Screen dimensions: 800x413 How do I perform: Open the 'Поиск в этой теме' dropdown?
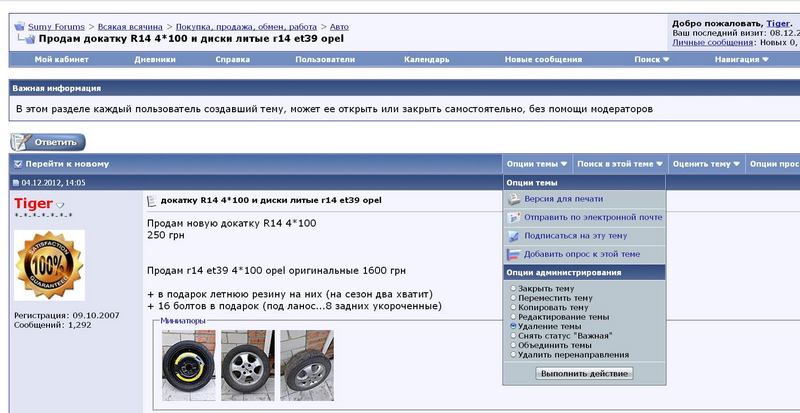(620, 163)
